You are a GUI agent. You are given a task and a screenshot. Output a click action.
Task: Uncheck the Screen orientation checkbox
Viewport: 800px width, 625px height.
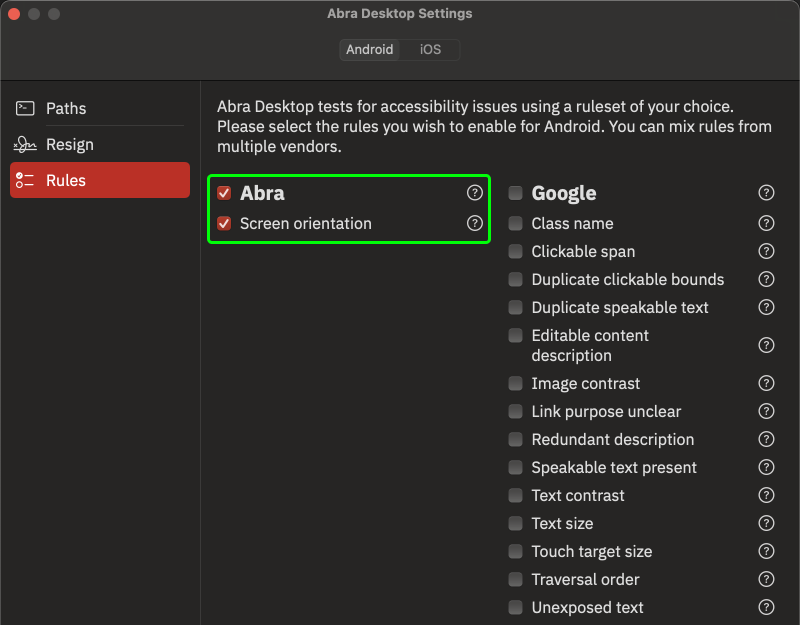pyautogui.click(x=224, y=223)
